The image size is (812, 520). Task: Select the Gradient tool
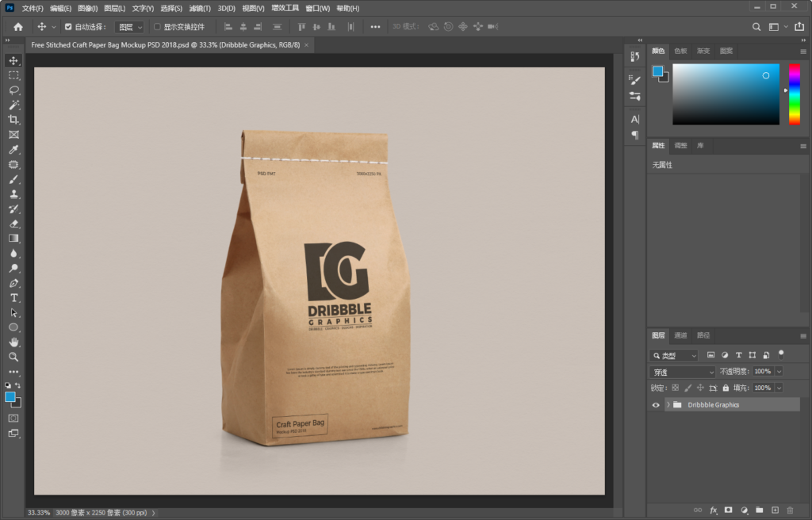13,239
